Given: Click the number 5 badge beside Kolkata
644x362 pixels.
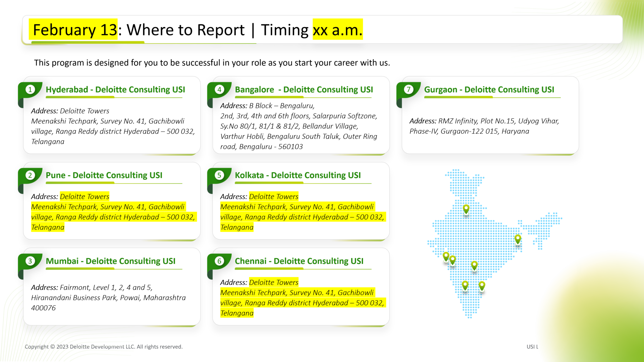Looking at the screenshot, I should [x=219, y=175].
